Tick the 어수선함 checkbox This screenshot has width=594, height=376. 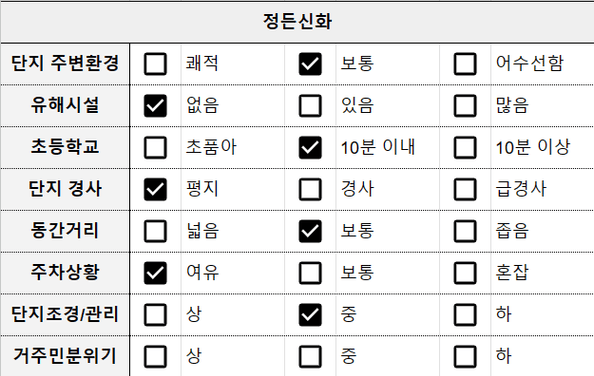click(465, 64)
